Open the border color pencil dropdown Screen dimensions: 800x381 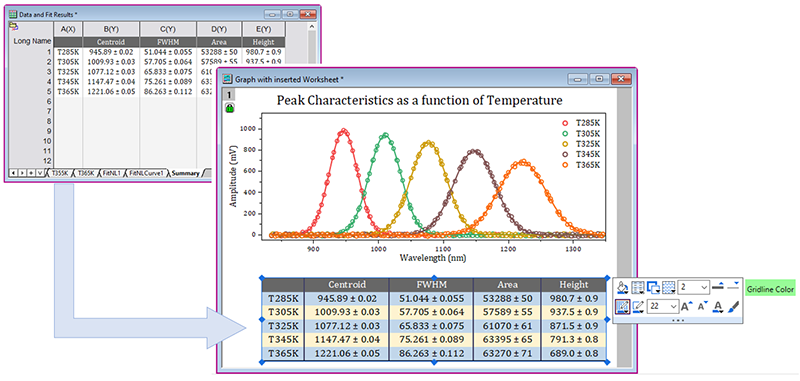click(x=638, y=307)
